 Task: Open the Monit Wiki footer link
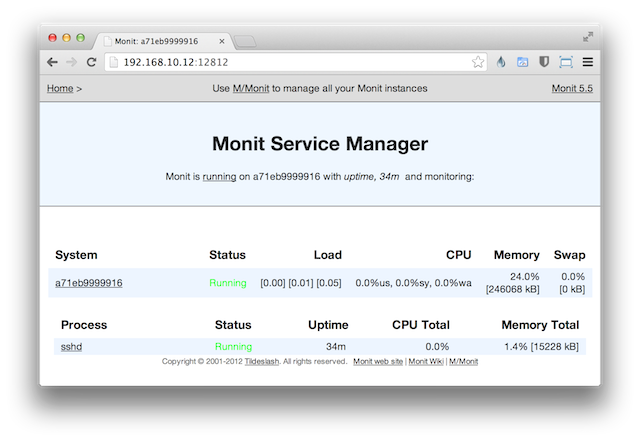pos(426,361)
